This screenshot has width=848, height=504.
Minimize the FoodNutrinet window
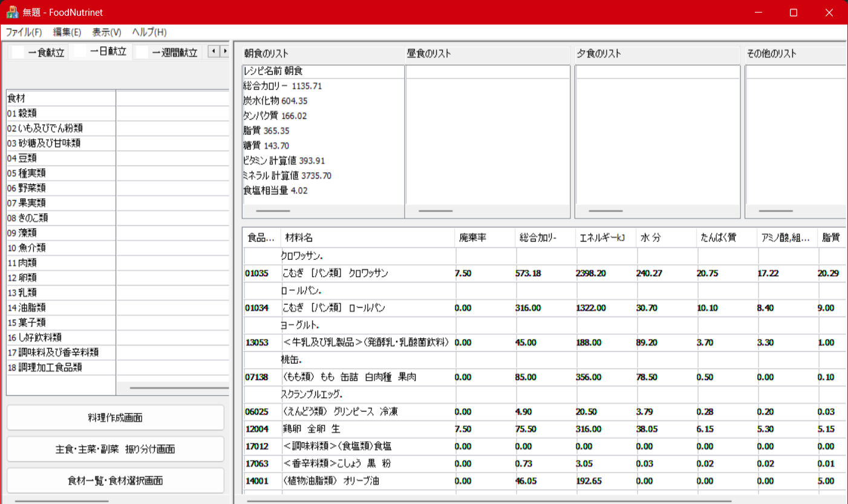tap(758, 12)
